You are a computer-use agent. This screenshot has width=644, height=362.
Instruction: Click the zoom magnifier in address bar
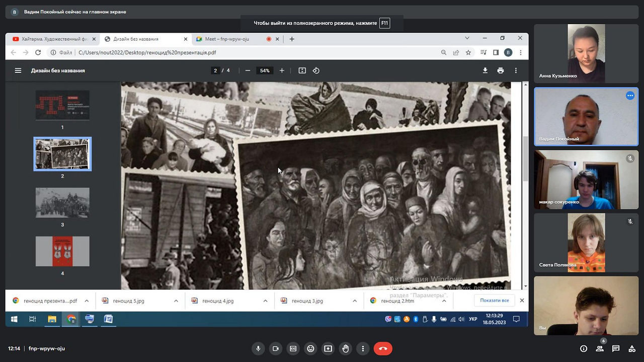point(444,52)
